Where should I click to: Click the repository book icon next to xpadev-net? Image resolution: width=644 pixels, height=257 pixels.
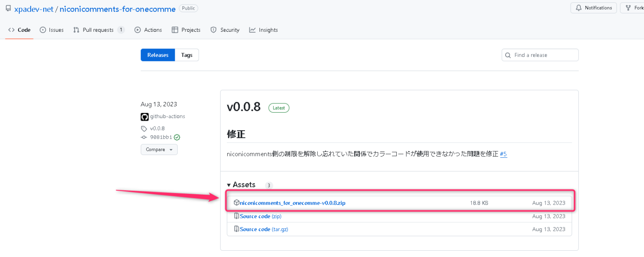click(x=8, y=8)
